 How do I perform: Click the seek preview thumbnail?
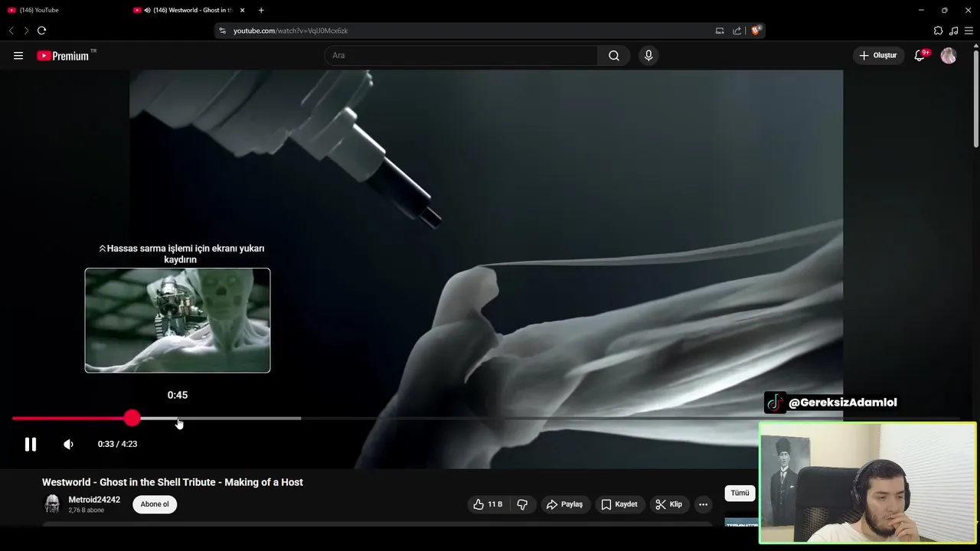[178, 320]
